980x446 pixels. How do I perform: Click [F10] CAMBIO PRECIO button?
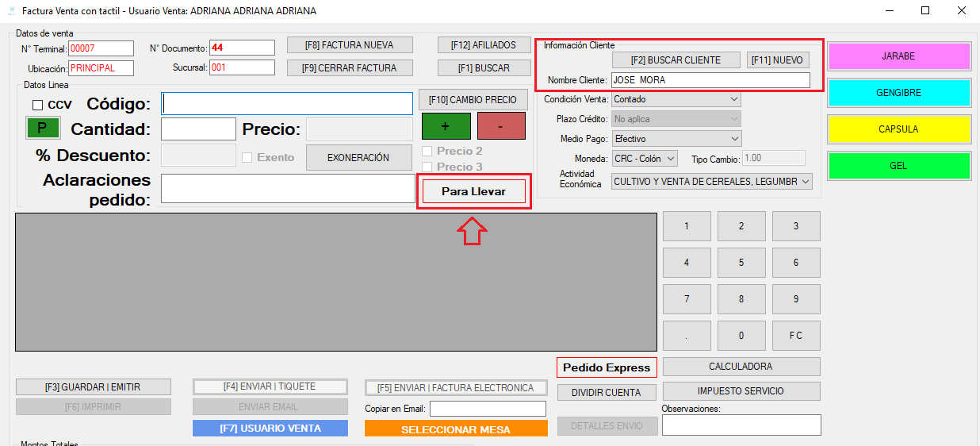tap(473, 100)
